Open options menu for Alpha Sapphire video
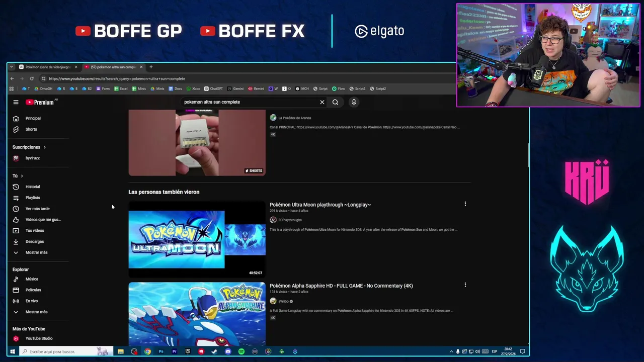 [465, 285]
